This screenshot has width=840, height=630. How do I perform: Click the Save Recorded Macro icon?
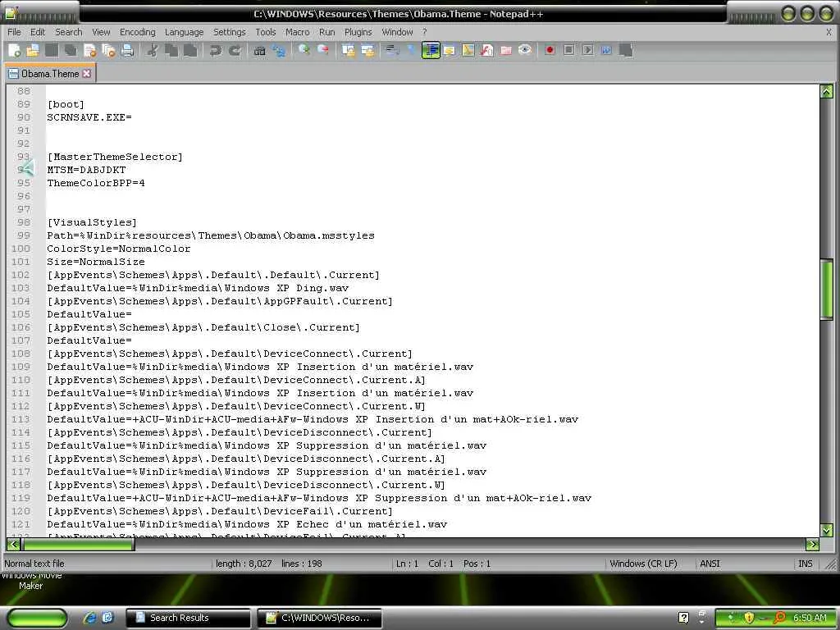[x=625, y=50]
